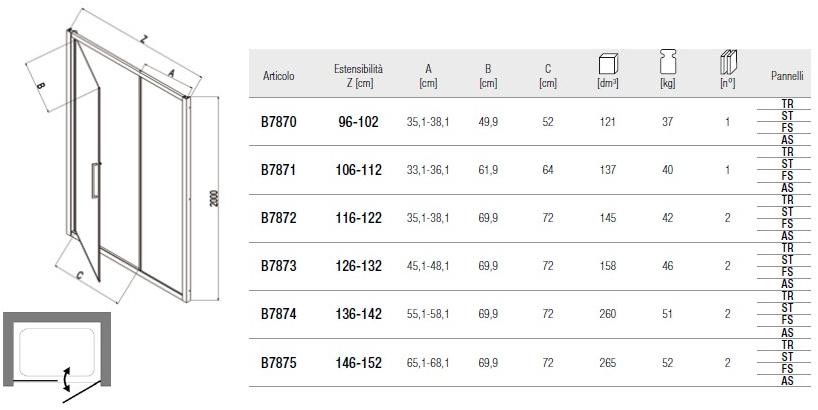The width and height of the screenshot is (818, 410).
Task: Click the 45,1-48,1 A dimension cell
Action: 428,266
